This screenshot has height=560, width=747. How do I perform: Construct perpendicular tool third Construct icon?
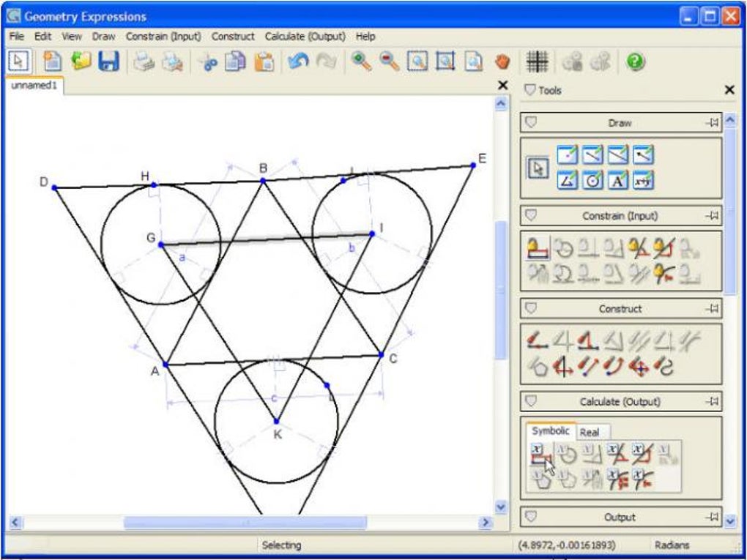[588, 341]
